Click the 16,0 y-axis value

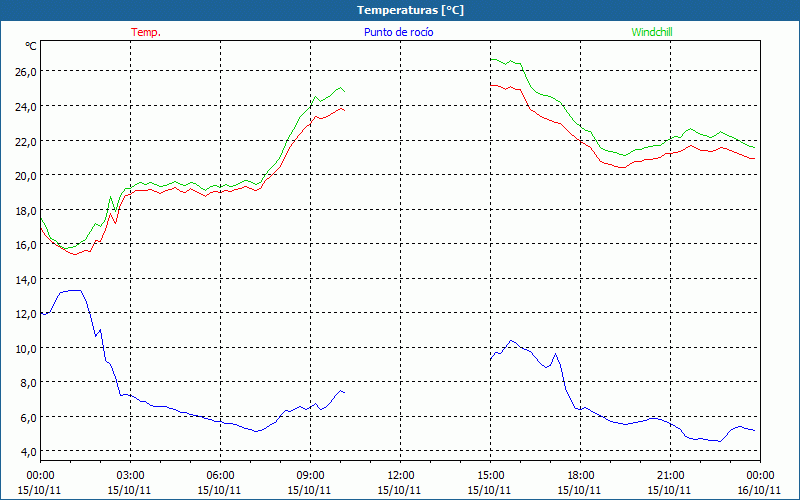(x=26, y=245)
